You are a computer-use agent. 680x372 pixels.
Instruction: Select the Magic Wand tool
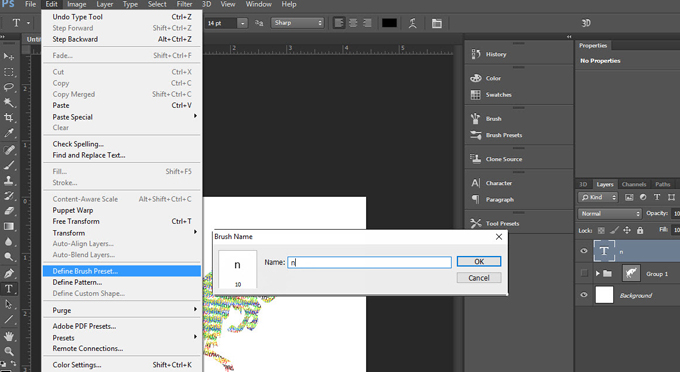point(9,102)
